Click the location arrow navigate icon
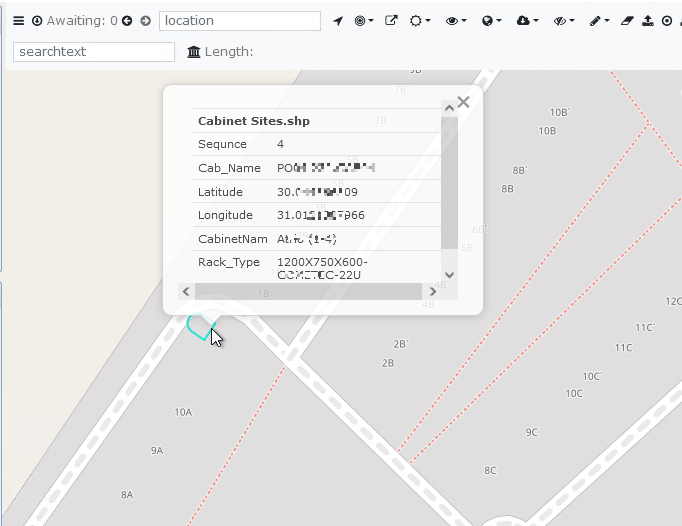682x526 pixels. point(338,21)
